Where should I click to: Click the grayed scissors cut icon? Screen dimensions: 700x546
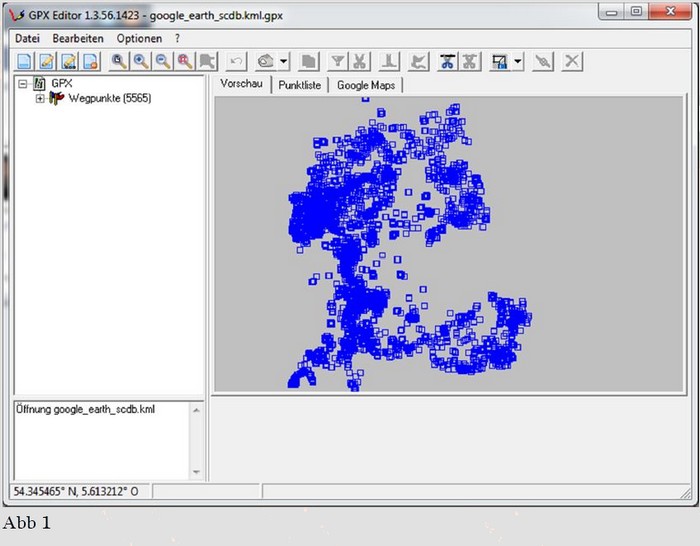point(360,62)
